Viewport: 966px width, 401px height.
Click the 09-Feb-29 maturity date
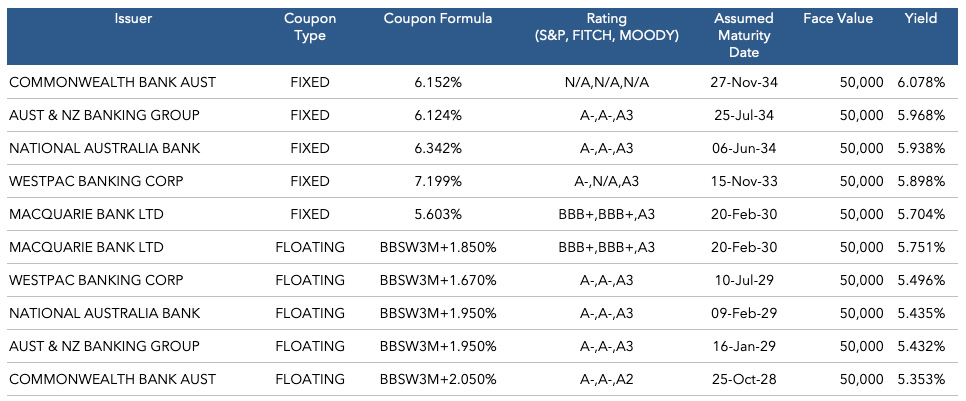coord(744,313)
